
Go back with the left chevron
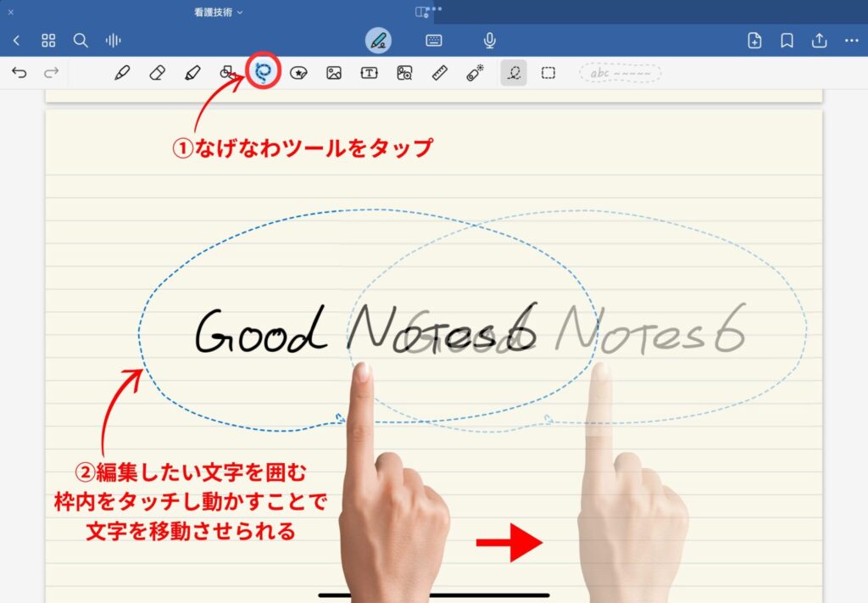(17, 41)
